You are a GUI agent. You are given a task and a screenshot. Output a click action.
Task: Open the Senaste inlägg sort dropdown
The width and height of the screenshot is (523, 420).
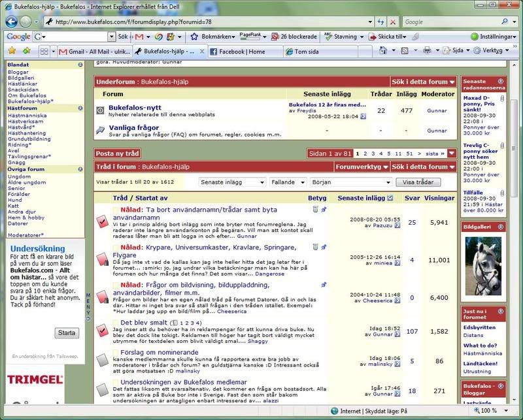[x=232, y=182]
